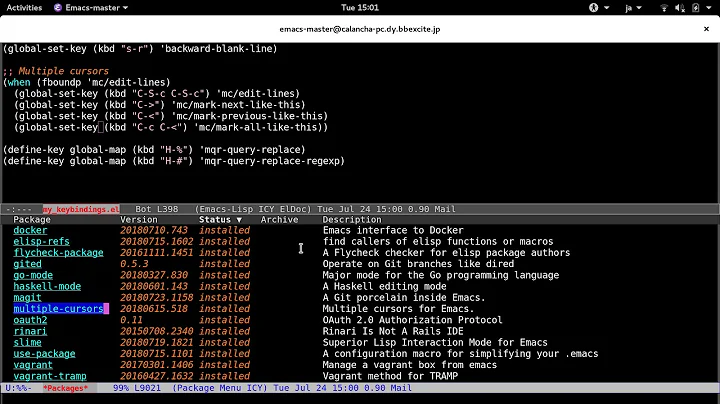Open the flycheck-package package link
Viewport: 720px width, 404px height.
coord(58,252)
